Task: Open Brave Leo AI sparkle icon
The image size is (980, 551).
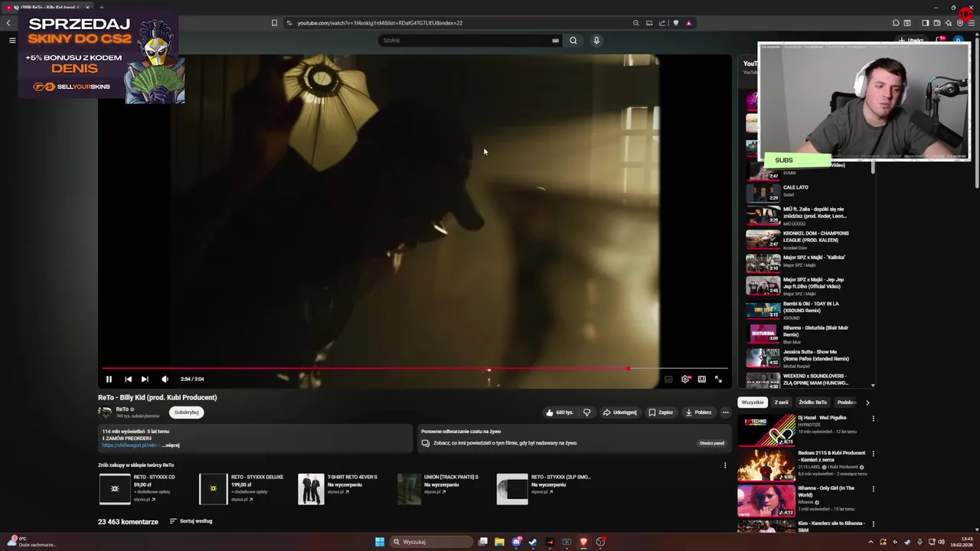Action: point(949,23)
